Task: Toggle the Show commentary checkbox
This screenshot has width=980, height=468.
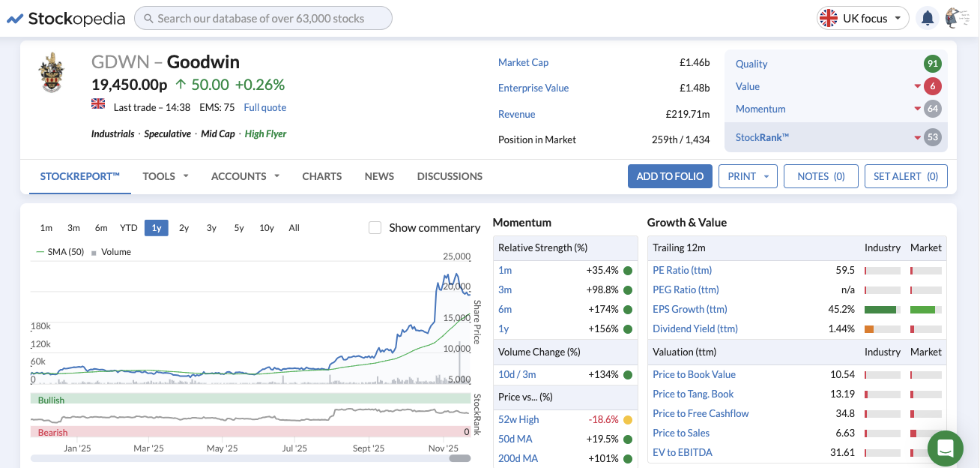Action: (x=375, y=227)
